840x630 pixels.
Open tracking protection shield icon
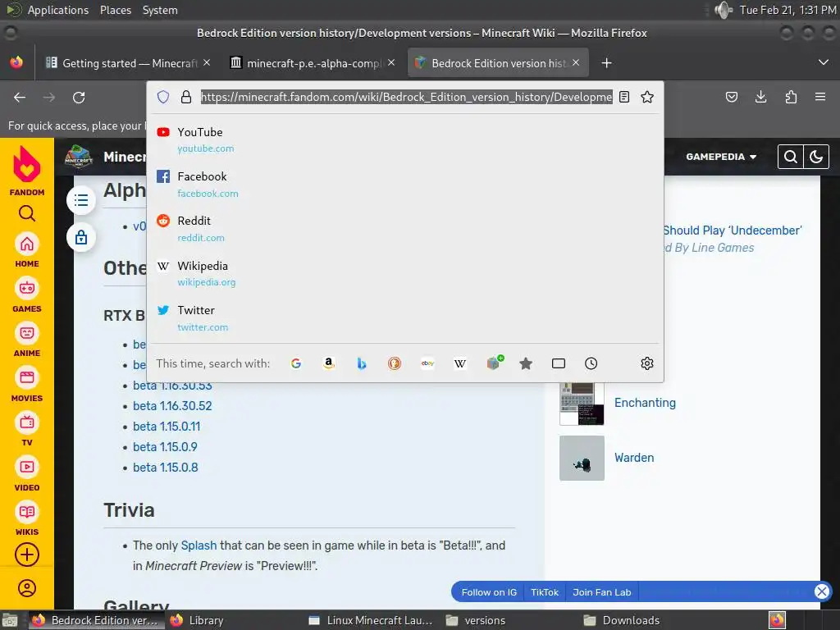[163, 97]
